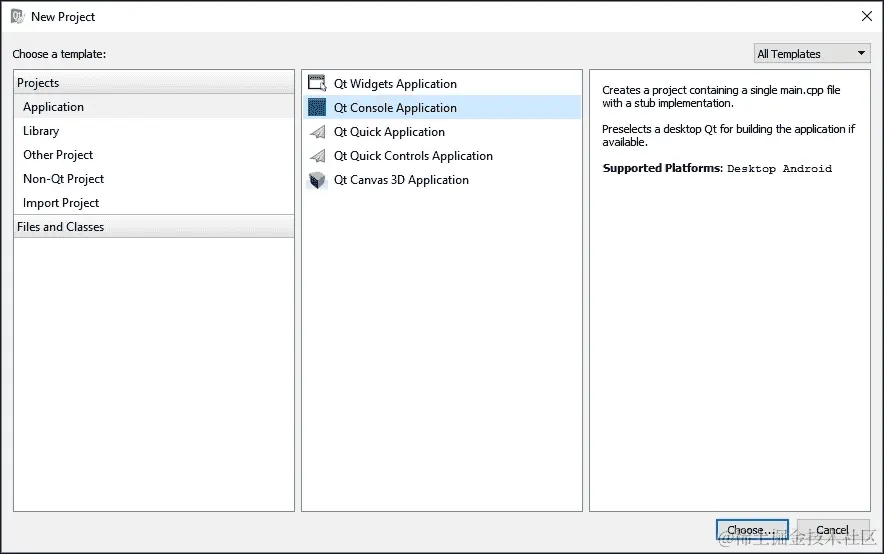Click the Qt Canvas 3D cube icon
The height and width of the screenshot is (554, 884).
tap(317, 180)
